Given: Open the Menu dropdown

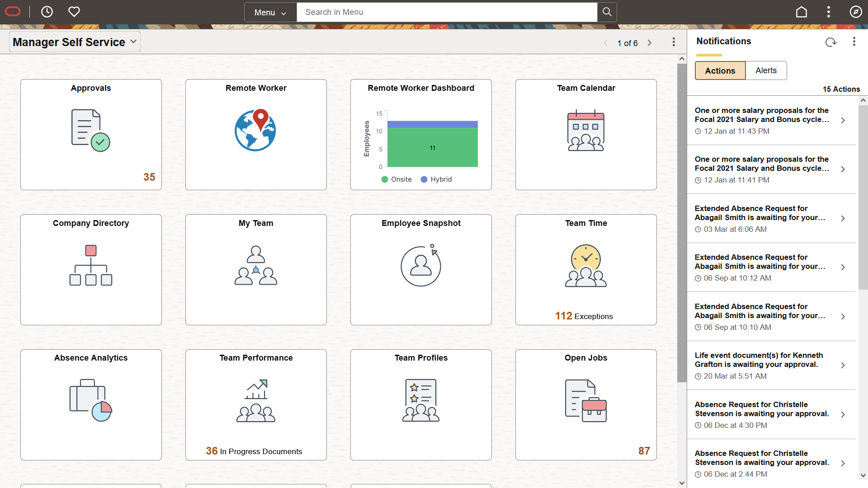Looking at the screenshot, I should point(270,12).
